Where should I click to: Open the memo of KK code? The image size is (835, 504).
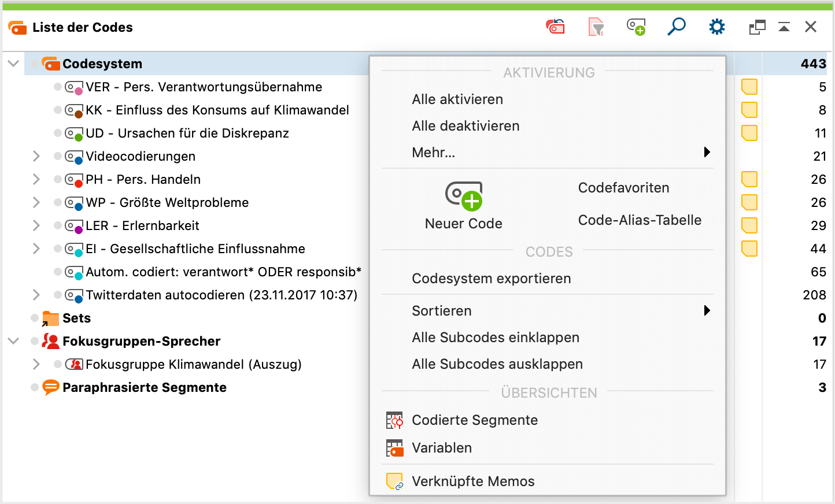pos(749,110)
